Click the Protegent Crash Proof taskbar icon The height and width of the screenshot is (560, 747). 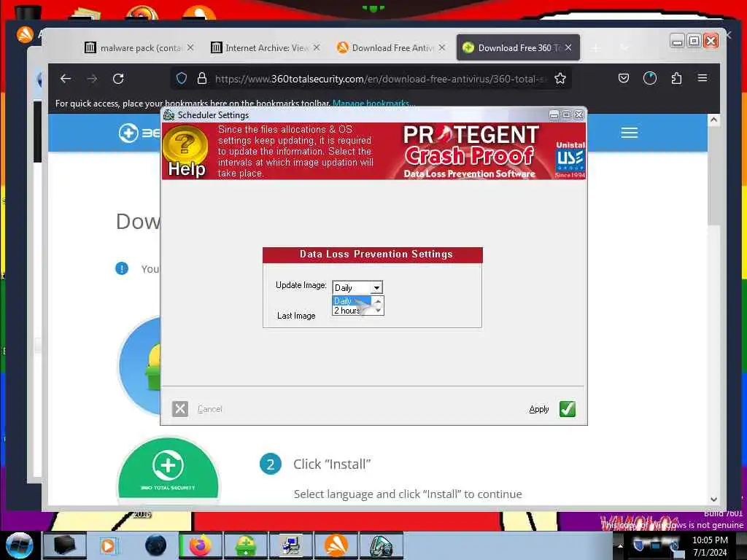(381, 545)
